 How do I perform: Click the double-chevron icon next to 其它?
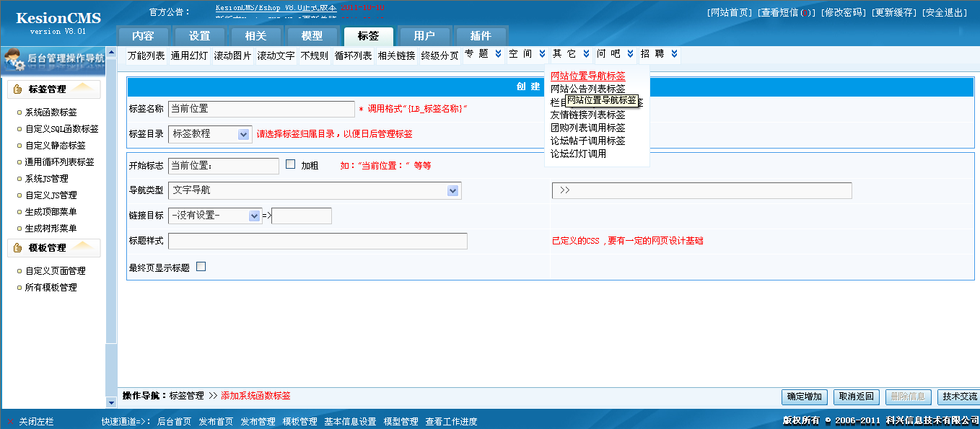(x=586, y=54)
